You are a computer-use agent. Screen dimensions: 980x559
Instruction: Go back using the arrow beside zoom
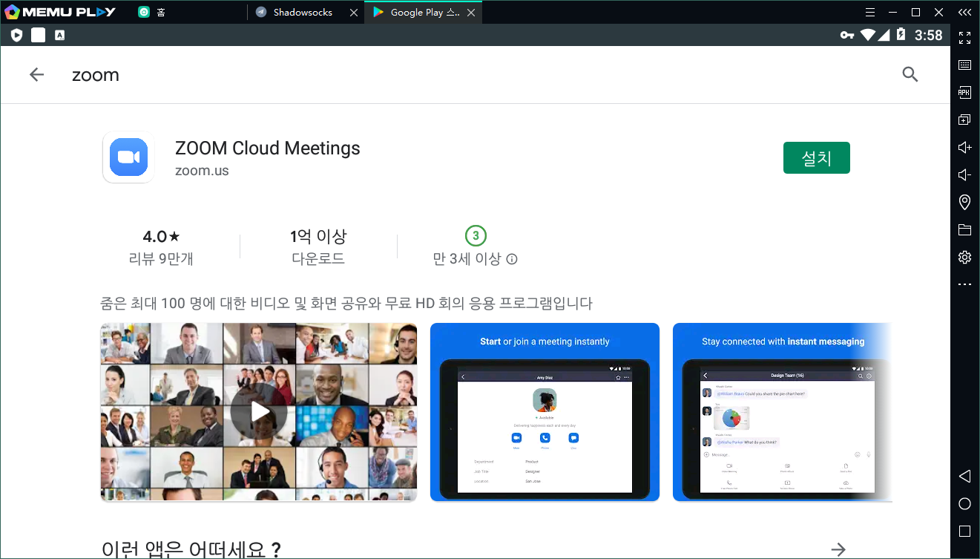(x=36, y=74)
